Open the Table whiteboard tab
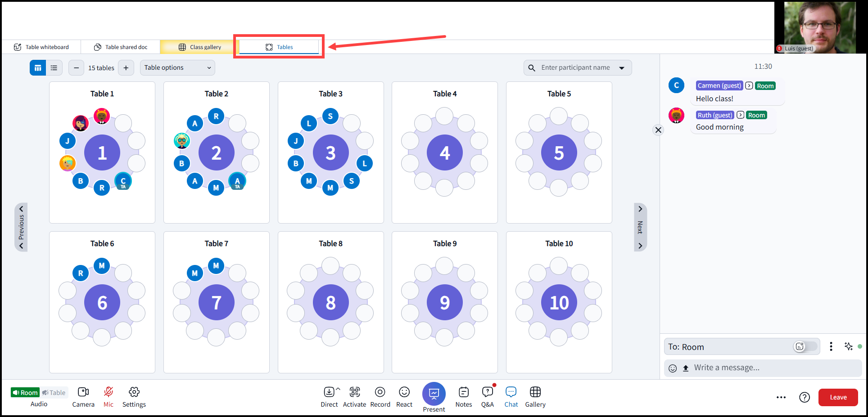The height and width of the screenshot is (417, 868). coord(41,47)
